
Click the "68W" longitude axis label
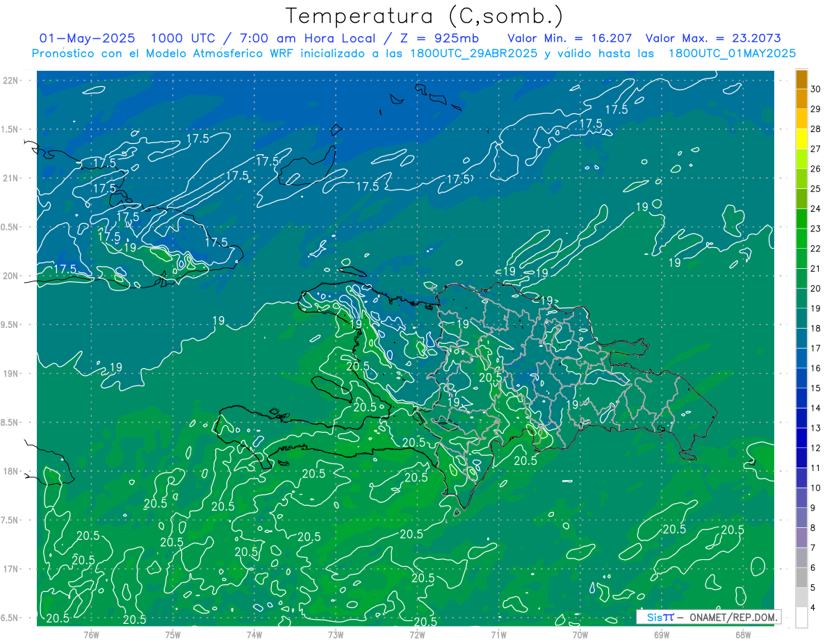pyautogui.click(x=743, y=635)
